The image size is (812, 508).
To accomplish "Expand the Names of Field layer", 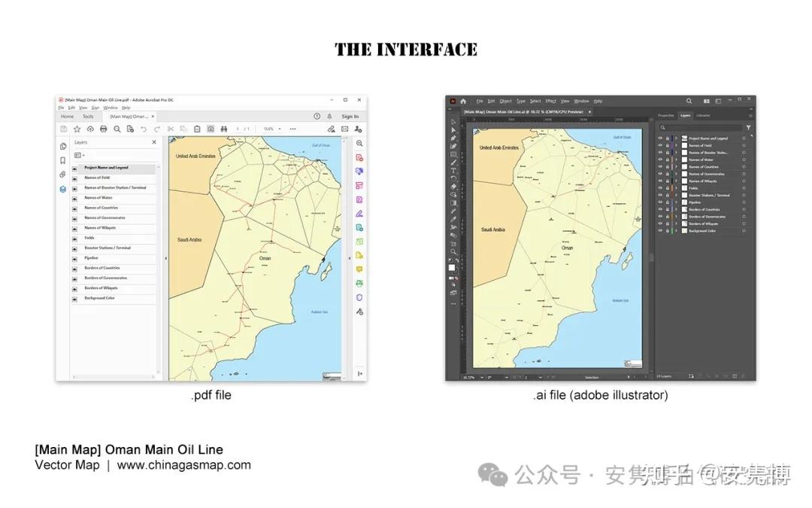I will tap(676, 145).
